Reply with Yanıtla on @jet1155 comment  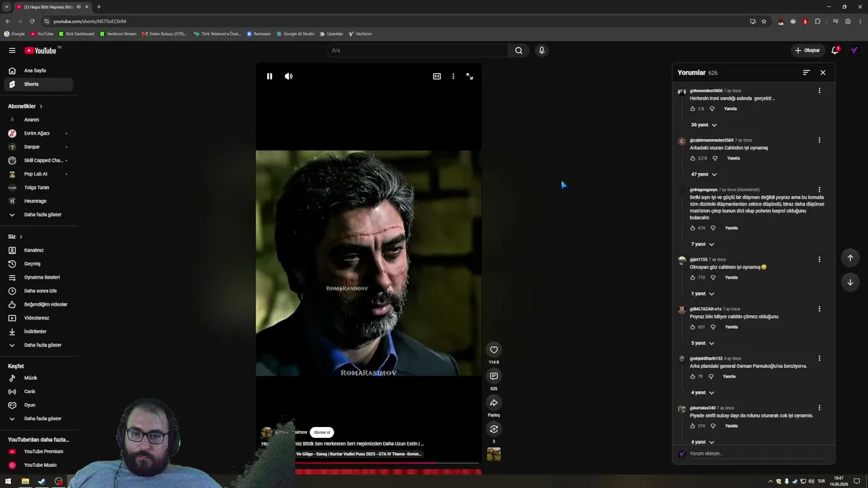tap(731, 278)
